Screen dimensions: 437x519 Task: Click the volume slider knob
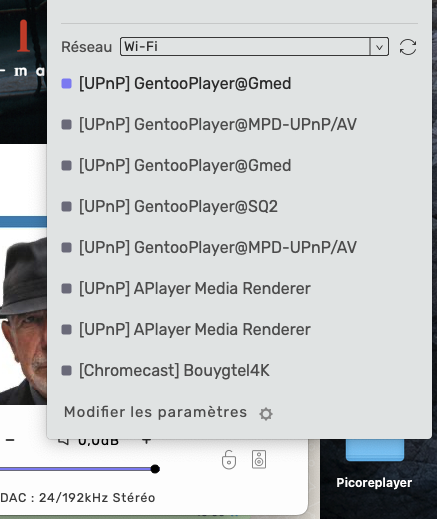(x=155, y=469)
